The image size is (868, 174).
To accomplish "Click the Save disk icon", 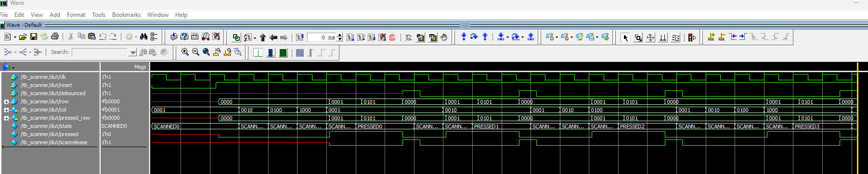I will 34,37.
